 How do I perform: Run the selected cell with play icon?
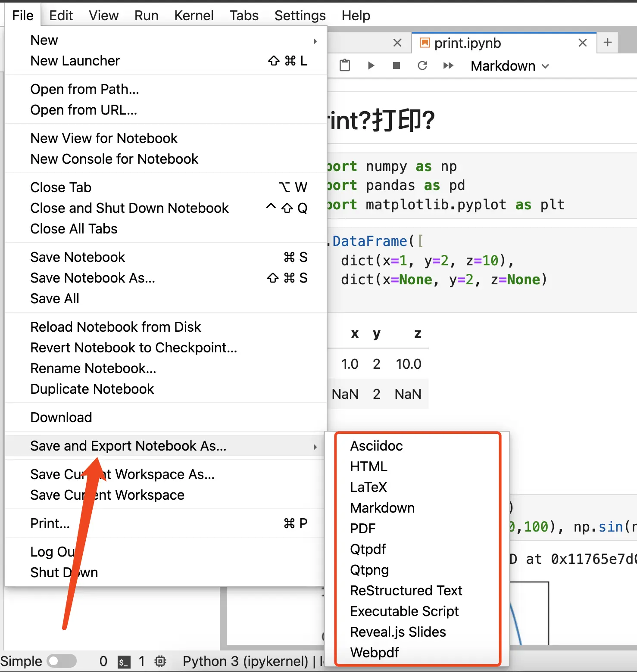[371, 65]
